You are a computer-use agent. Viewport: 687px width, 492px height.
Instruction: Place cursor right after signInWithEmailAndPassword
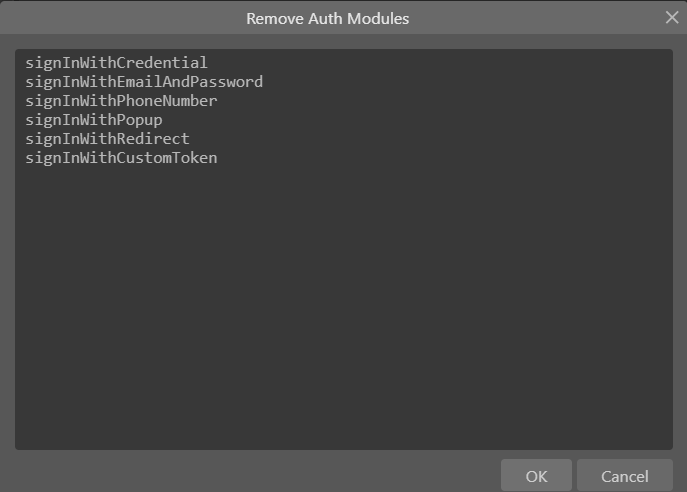(264, 82)
